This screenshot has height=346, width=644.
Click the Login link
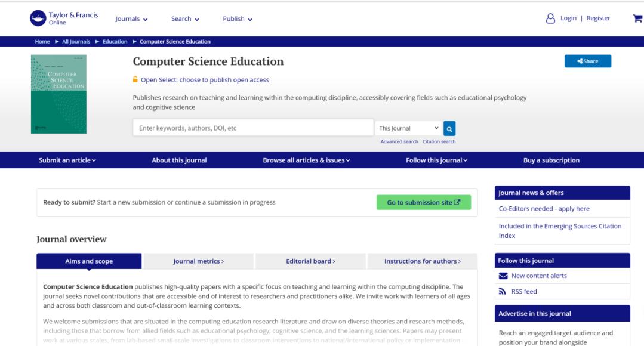[x=568, y=18]
